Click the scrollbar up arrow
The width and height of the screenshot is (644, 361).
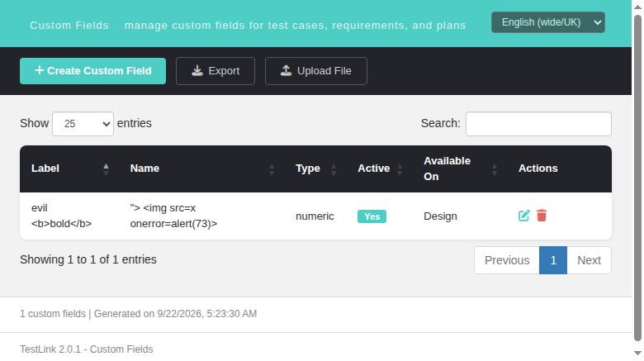(x=637, y=7)
